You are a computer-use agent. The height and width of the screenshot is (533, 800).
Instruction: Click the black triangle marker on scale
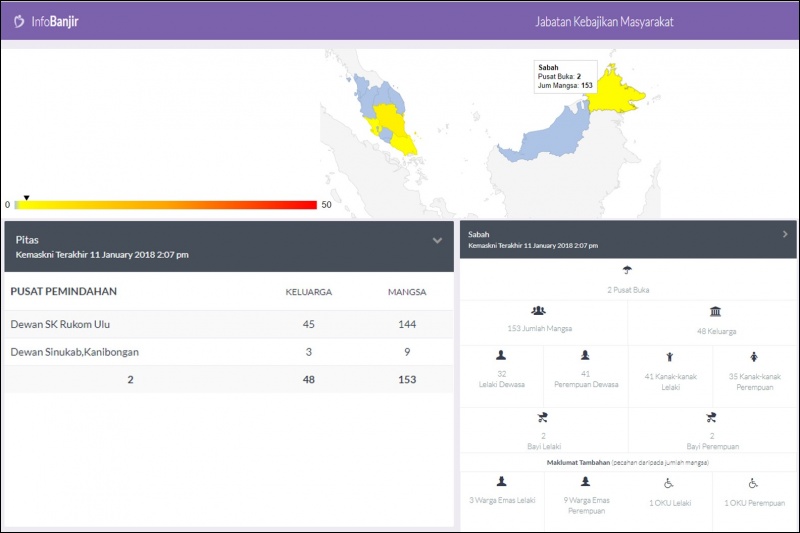pyautogui.click(x=27, y=197)
